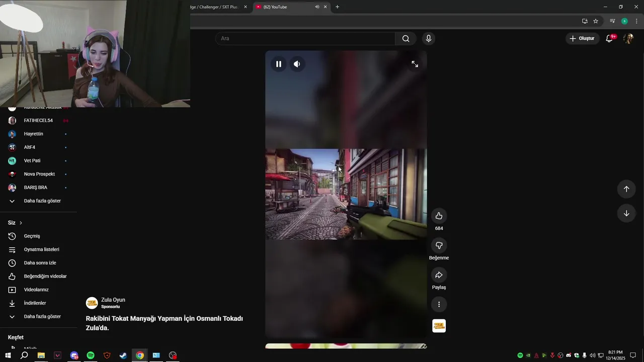Open Nova Prospekt subscription channel

[39, 174]
